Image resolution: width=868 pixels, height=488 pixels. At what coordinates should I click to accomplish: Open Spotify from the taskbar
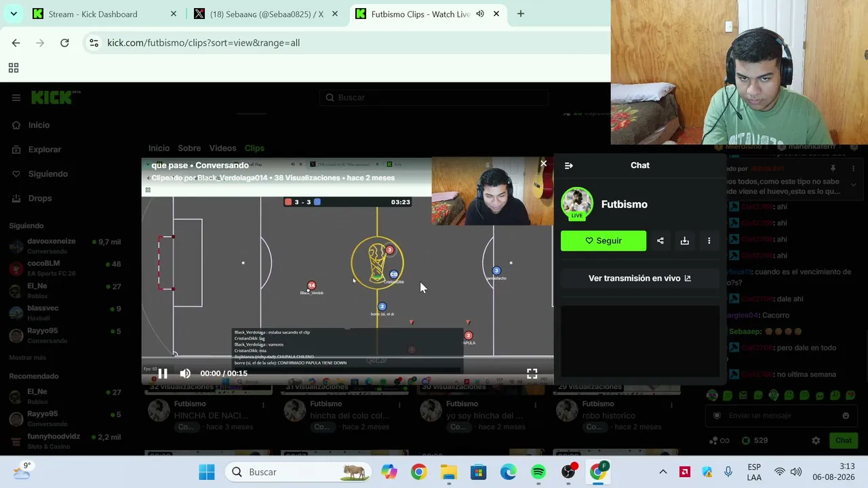(538, 472)
